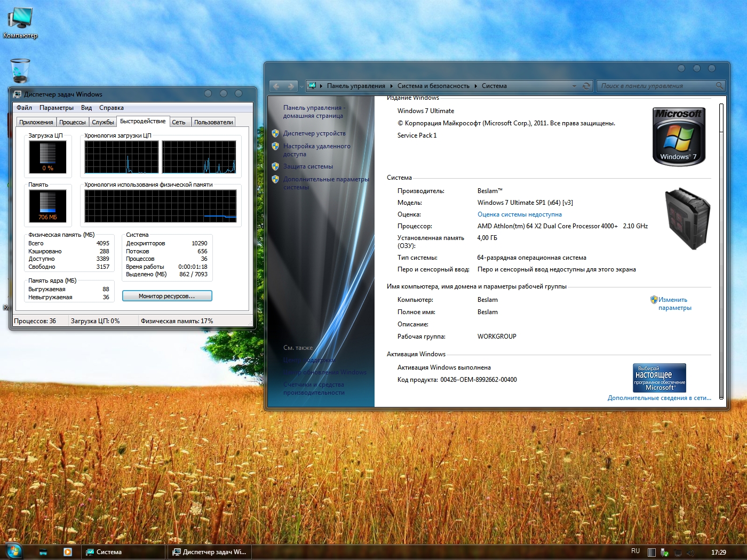747x560 pixels.
Task: Click the RU language indicator
Action: coord(635,551)
